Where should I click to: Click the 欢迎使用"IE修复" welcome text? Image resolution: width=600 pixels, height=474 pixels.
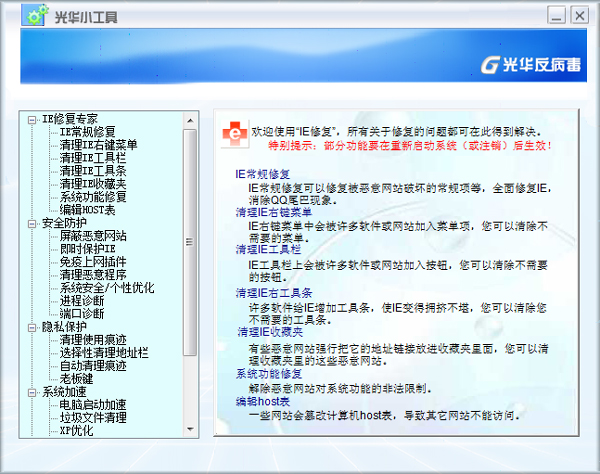pos(396,132)
